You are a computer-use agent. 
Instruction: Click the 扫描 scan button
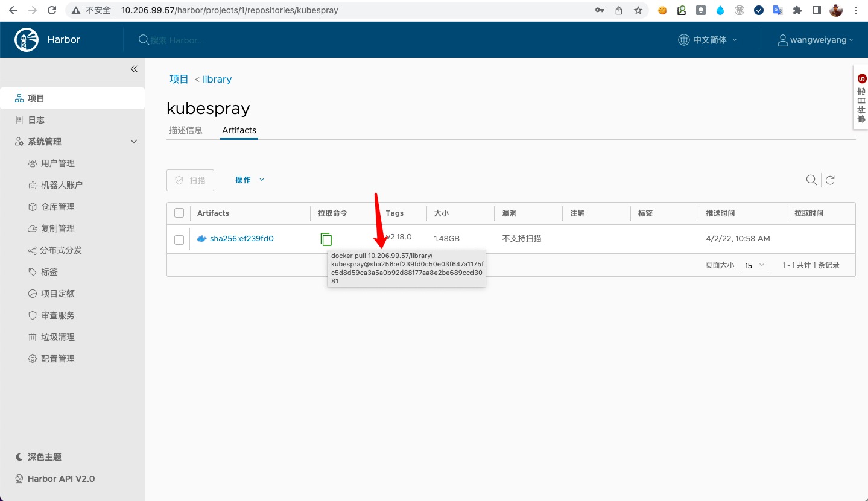pos(190,180)
